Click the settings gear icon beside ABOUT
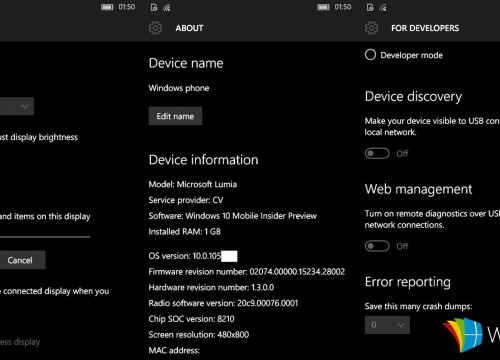 [155, 28]
